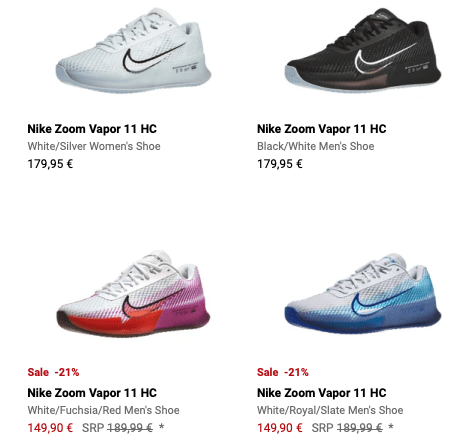This screenshot has width=464, height=448.
Task: Click the Nike Zoom Vapor 11 HC title above Black/White
Action: [x=322, y=129]
